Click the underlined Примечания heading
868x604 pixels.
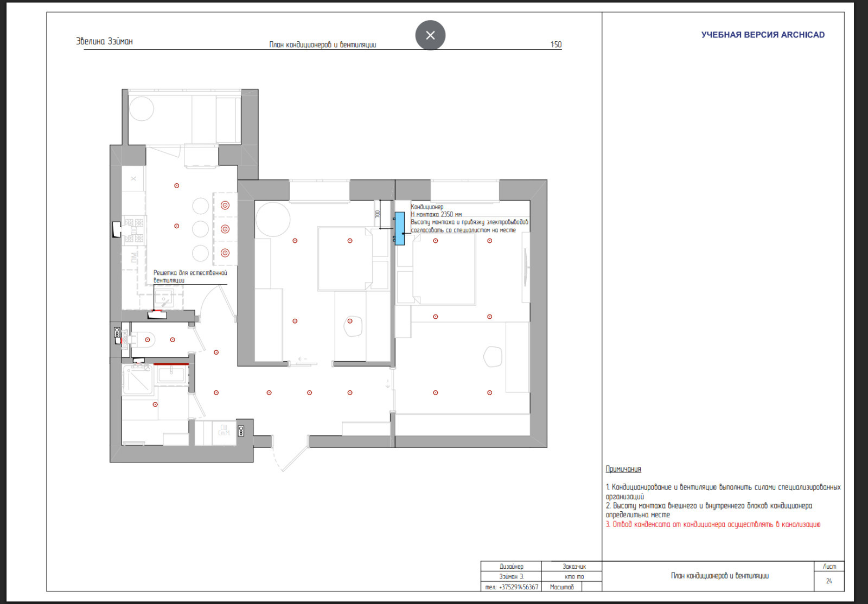tap(623, 469)
